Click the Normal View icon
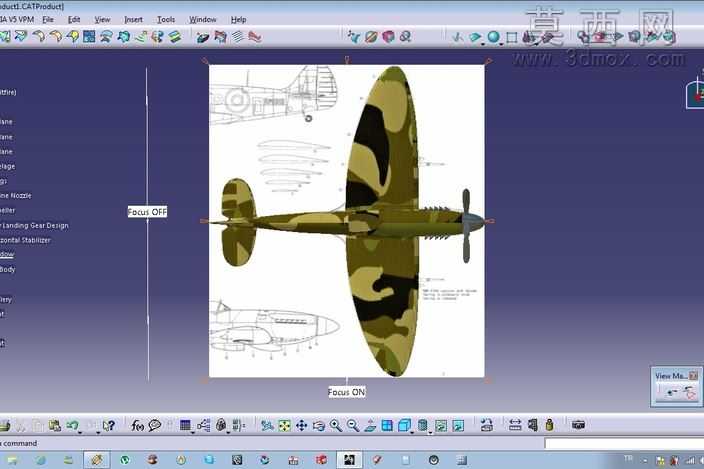 (x=370, y=425)
